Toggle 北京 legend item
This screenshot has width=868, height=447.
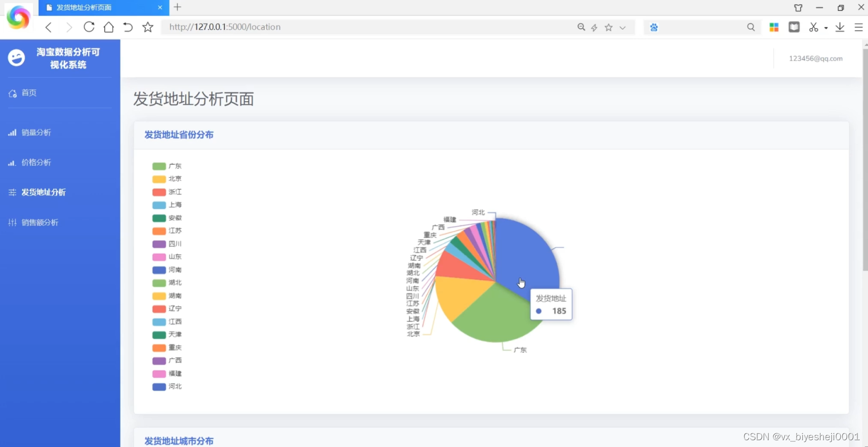167,179
